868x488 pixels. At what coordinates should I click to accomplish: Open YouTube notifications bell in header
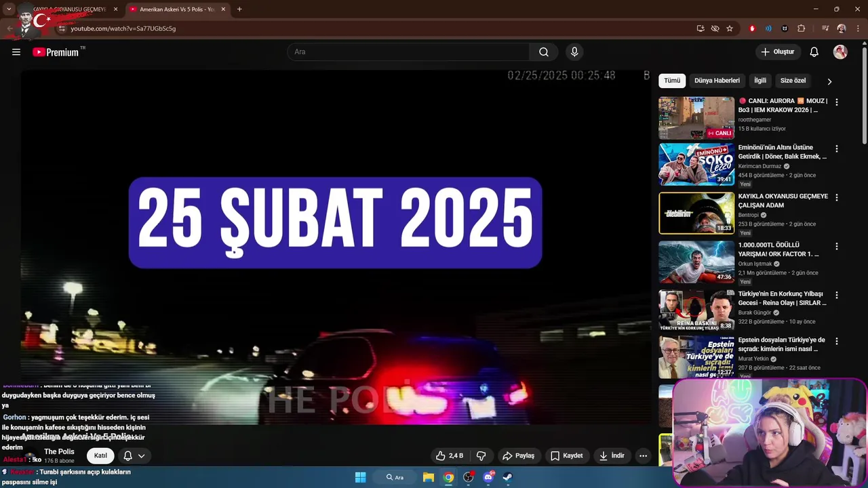(814, 52)
